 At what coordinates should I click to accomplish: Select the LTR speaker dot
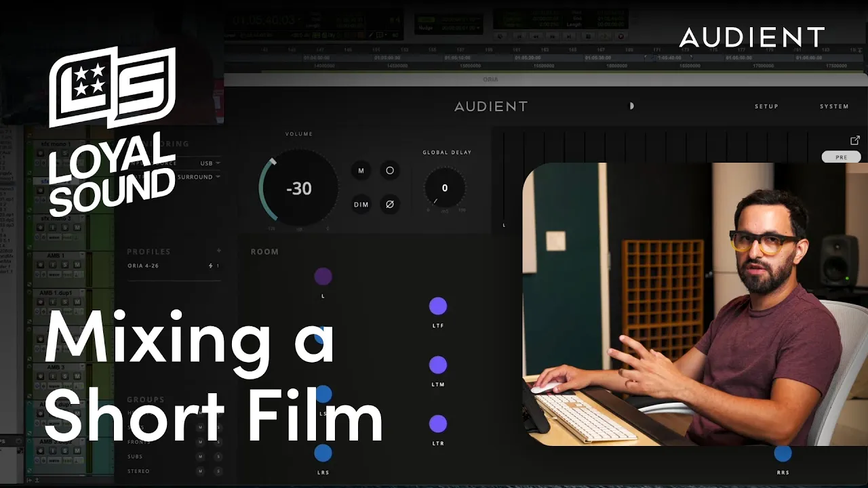(438, 424)
